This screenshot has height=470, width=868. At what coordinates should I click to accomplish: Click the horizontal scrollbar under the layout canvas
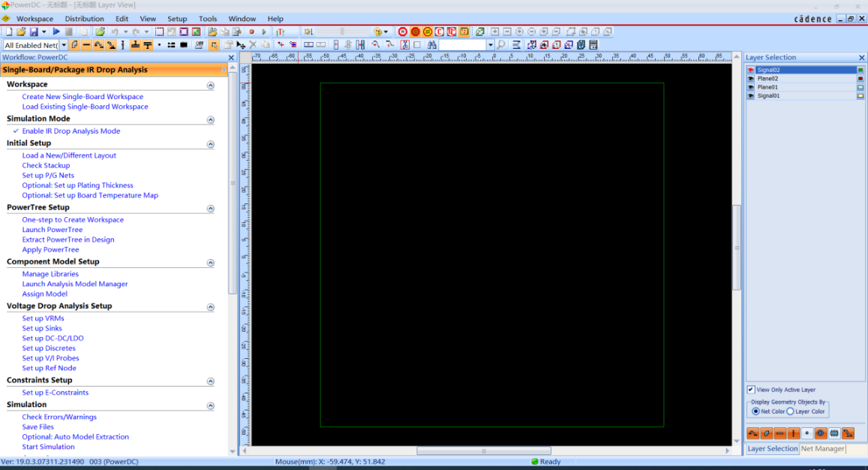coord(485,450)
